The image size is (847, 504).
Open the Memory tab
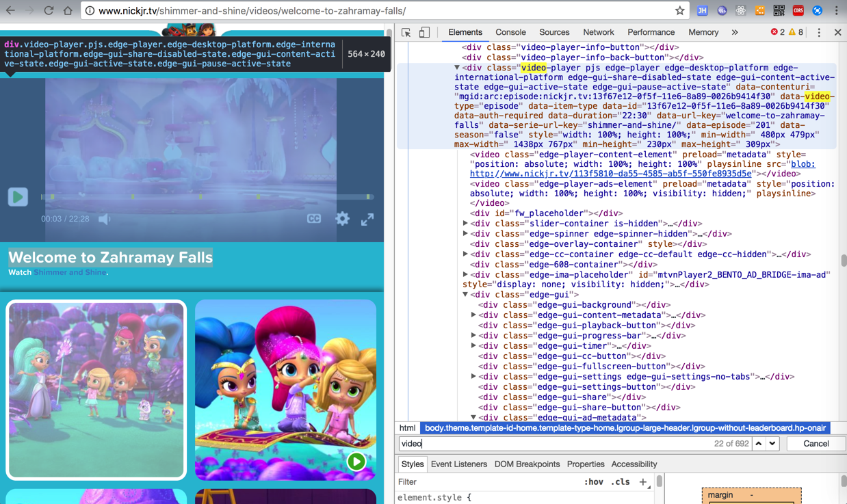703,32
